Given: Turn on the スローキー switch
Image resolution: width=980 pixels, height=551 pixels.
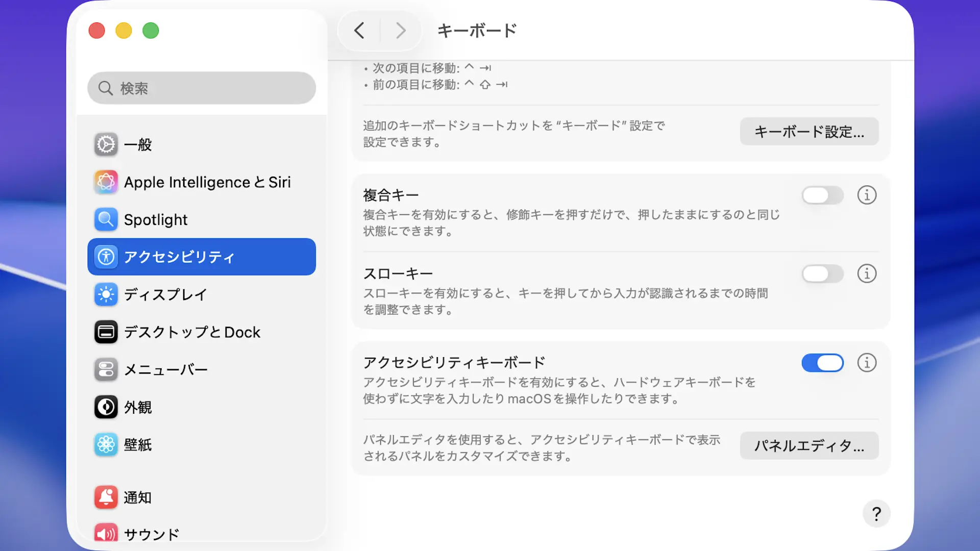Looking at the screenshot, I should pyautogui.click(x=822, y=274).
